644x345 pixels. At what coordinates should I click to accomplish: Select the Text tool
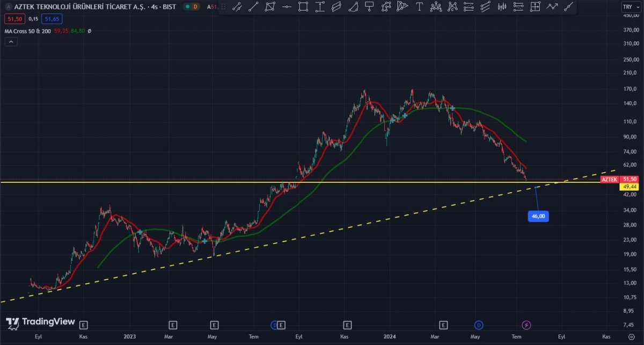[x=419, y=7]
